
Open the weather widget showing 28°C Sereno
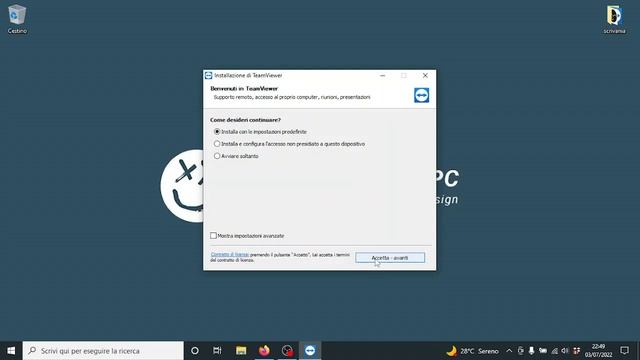pos(472,351)
